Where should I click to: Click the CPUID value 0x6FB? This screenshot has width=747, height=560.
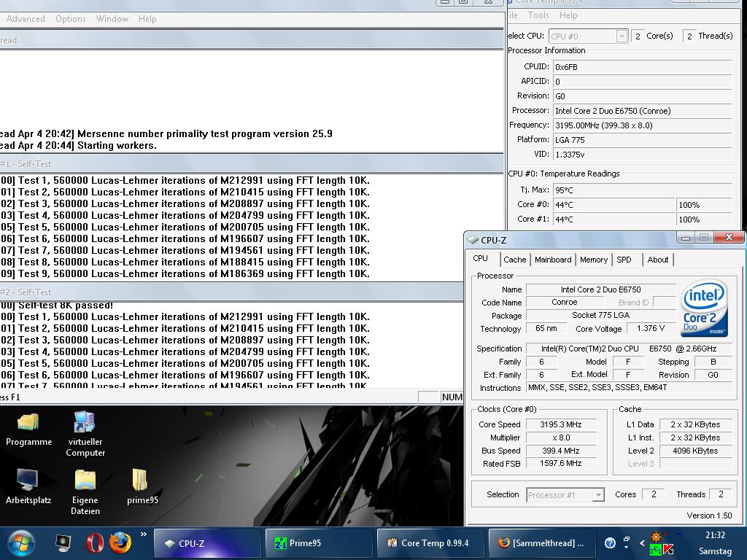click(x=642, y=67)
